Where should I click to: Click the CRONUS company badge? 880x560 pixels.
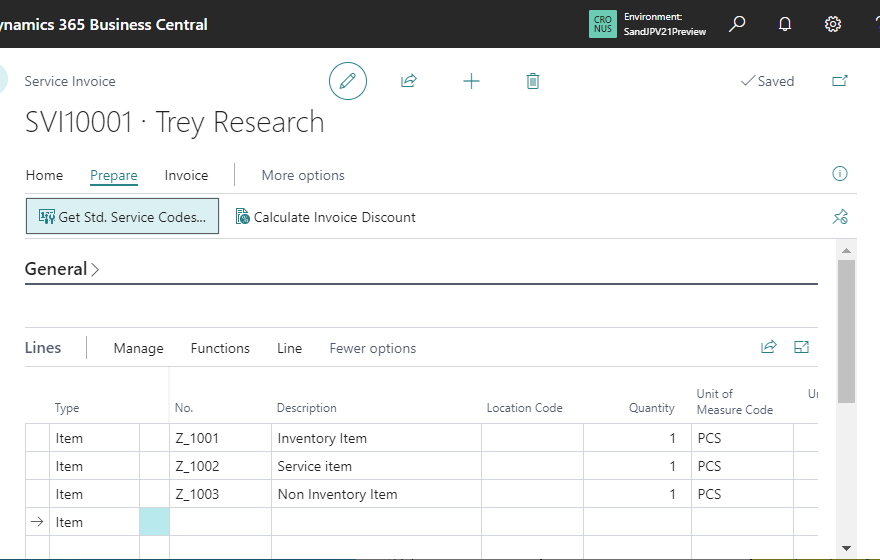(x=603, y=24)
